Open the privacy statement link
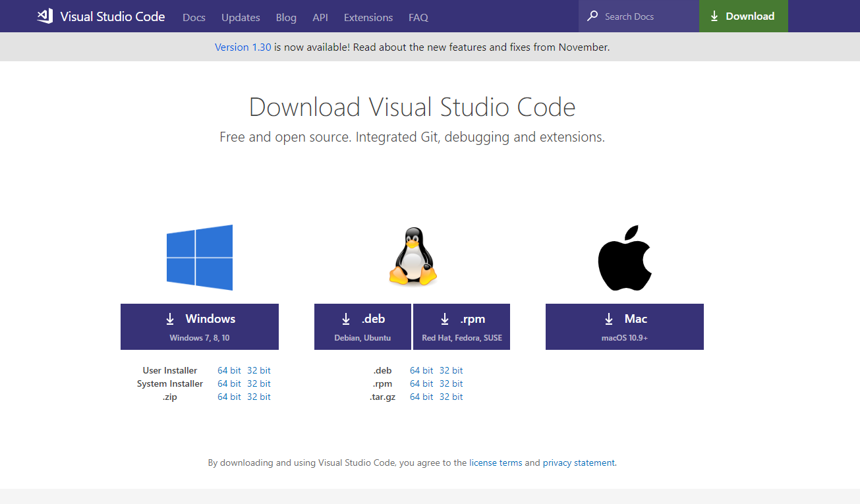The image size is (860, 504). 579,462
